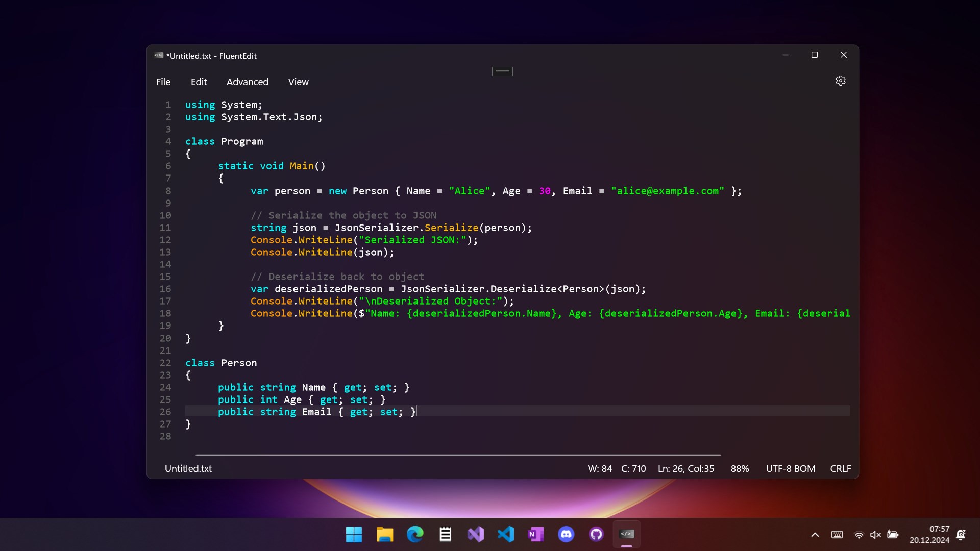
Task: Click the Ln: 26, Col:35 status indicator
Action: coord(685,468)
